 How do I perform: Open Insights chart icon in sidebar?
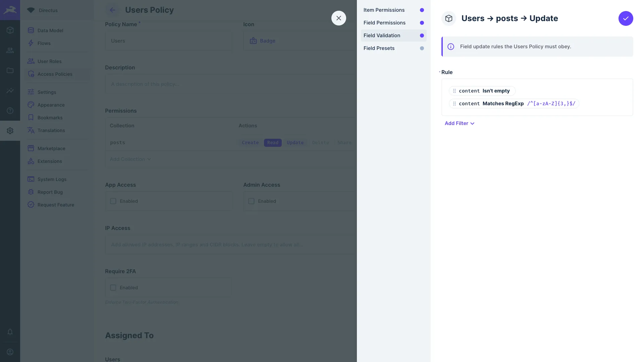[x=10, y=90]
